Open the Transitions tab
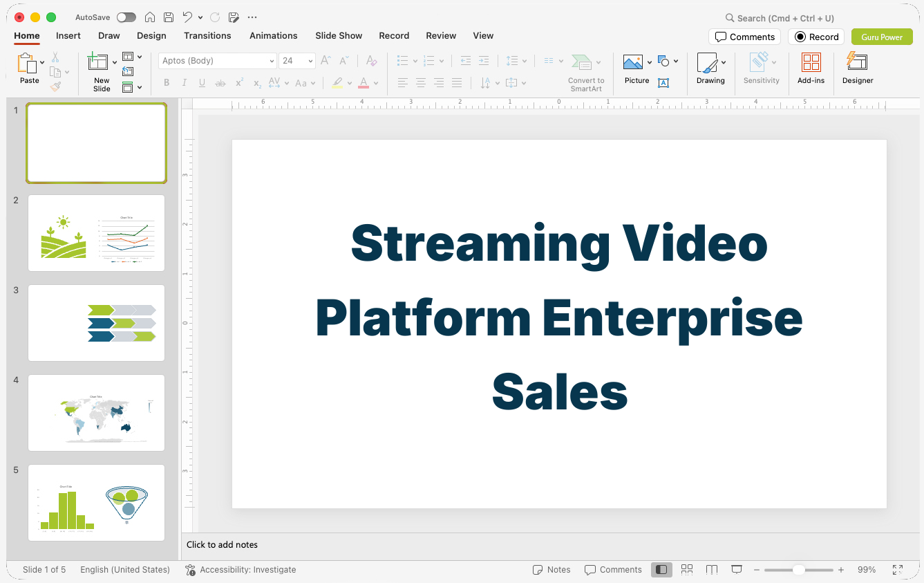This screenshot has height=583, width=924. 207,35
